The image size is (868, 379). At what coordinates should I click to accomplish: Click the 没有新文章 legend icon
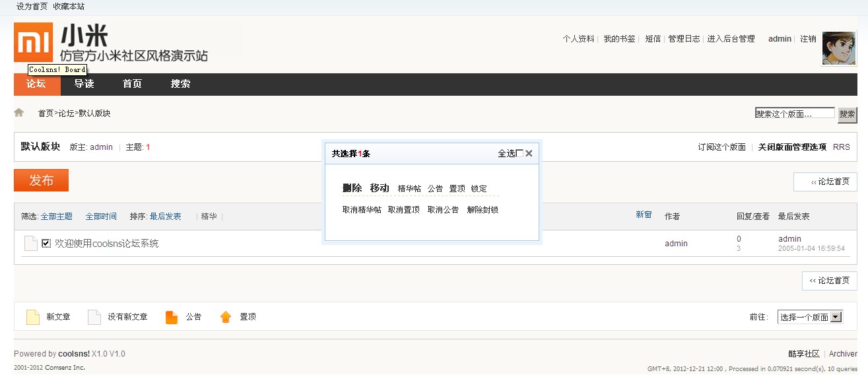coord(94,317)
